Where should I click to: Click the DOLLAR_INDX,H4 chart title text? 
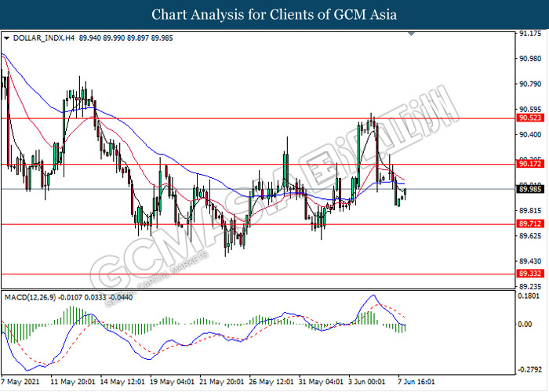pyautogui.click(x=44, y=38)
